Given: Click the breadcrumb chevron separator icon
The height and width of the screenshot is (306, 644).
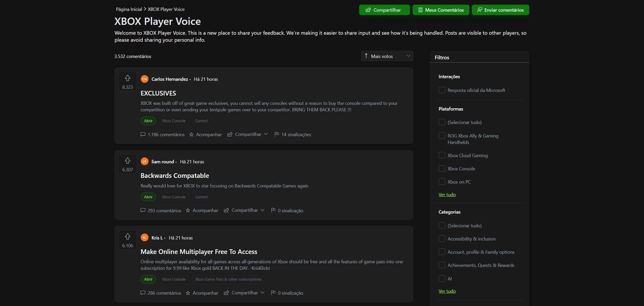Looking at the screenshot, I should 145,9.
